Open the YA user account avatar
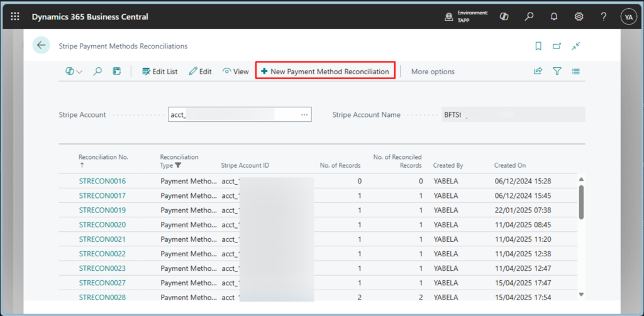This screenshot has width=644, height=316. coord(628,17)
